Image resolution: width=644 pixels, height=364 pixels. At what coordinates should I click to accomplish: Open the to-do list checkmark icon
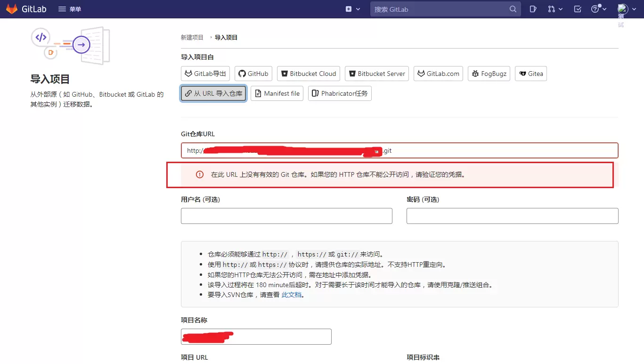point(578,9)
